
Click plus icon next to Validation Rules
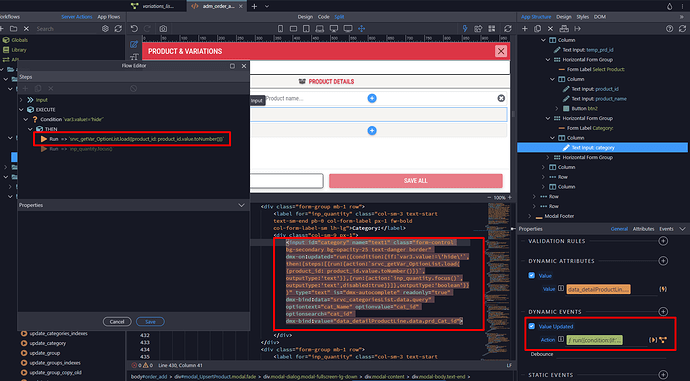coord(663,241)
